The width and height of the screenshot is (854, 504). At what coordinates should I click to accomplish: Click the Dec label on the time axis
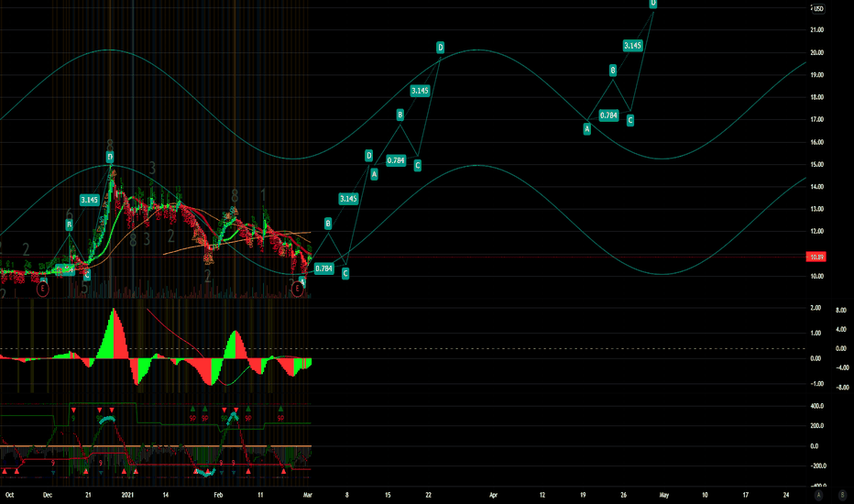click(x=48, y=495)
